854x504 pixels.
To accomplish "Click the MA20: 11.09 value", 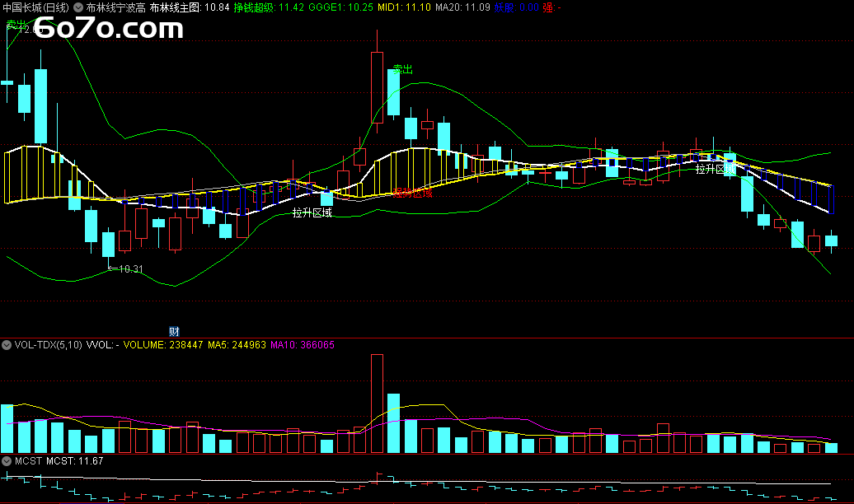I will 463,7.
